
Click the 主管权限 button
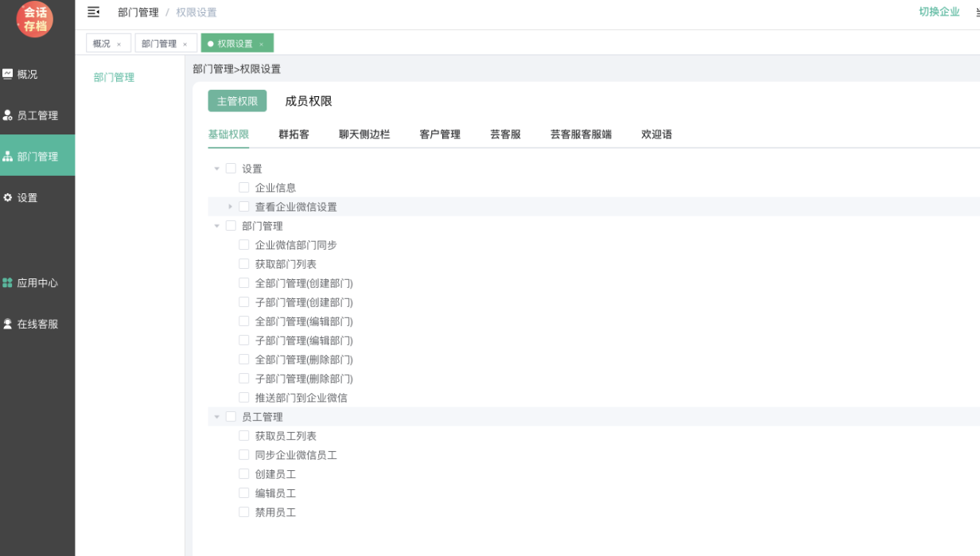click(x=237, y=101)
